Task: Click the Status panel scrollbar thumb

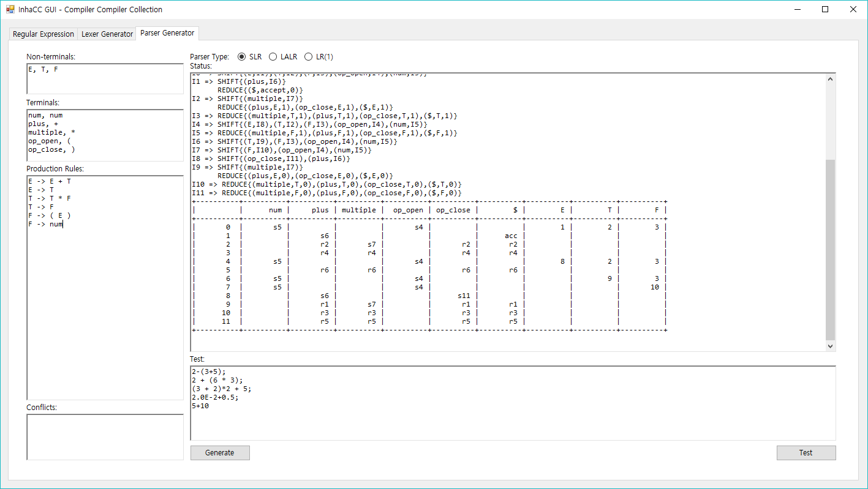Action: (831, 250)
